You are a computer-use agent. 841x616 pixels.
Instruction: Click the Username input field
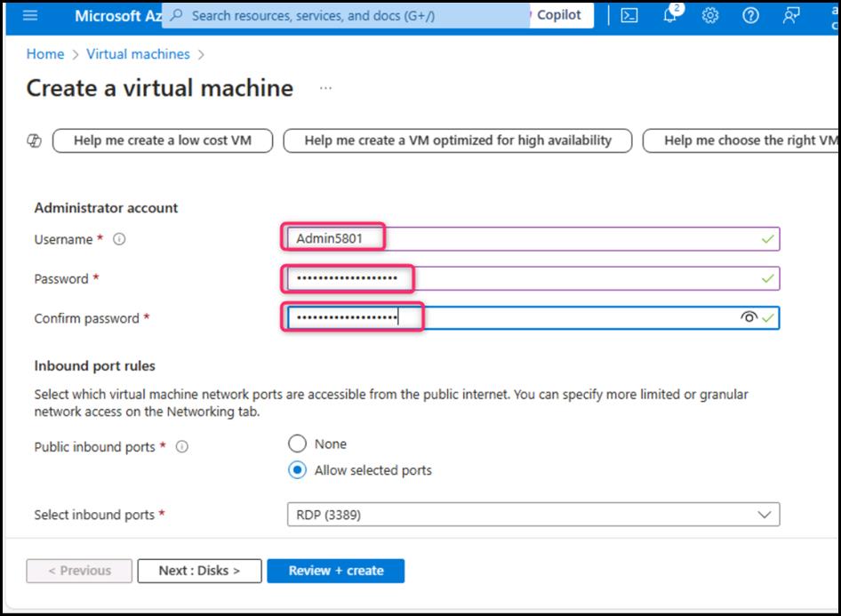point(533,239)
